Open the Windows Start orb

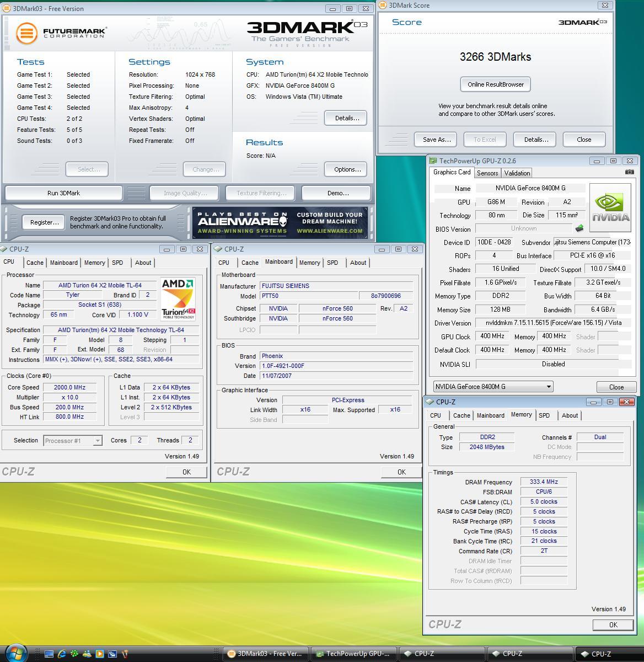click(x=17, y=653)
